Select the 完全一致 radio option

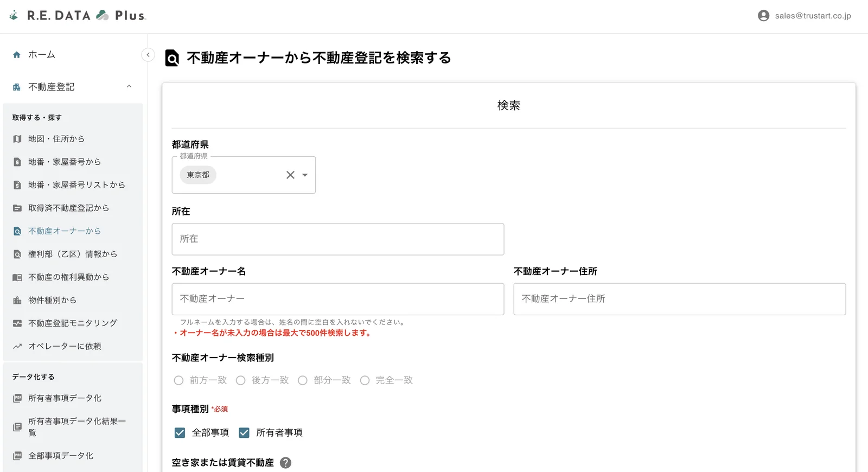[x=365, y=380]
